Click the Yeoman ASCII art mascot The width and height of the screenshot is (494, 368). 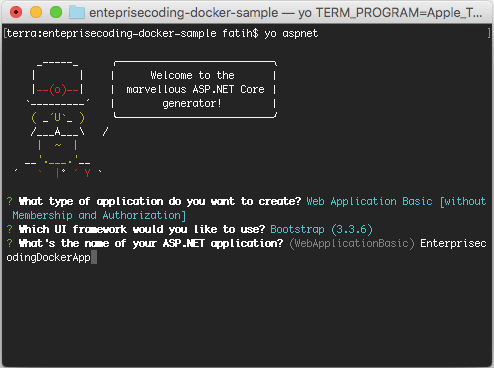click(61, 119)
